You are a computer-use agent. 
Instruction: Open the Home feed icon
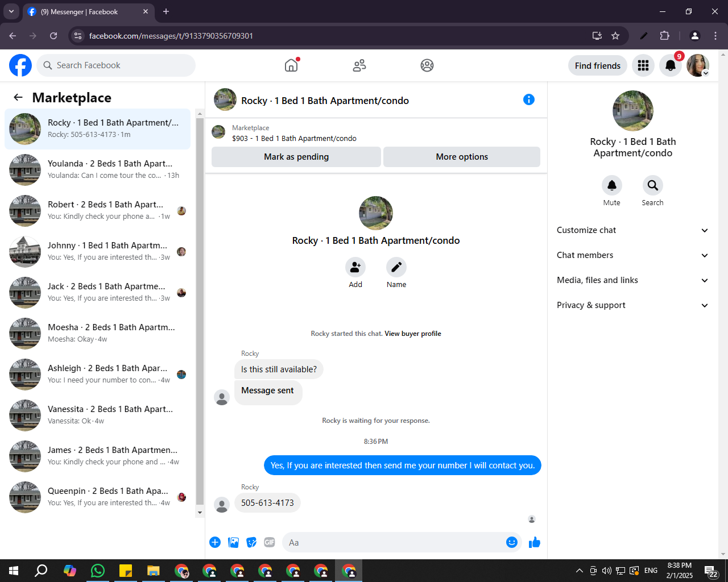click(x=291, y=65)
